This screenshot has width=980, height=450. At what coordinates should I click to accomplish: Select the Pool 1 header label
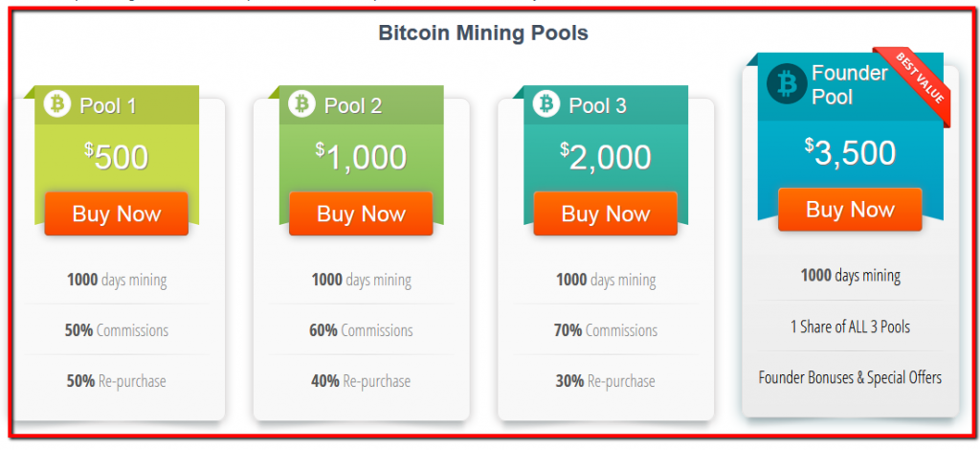point(108,105)
